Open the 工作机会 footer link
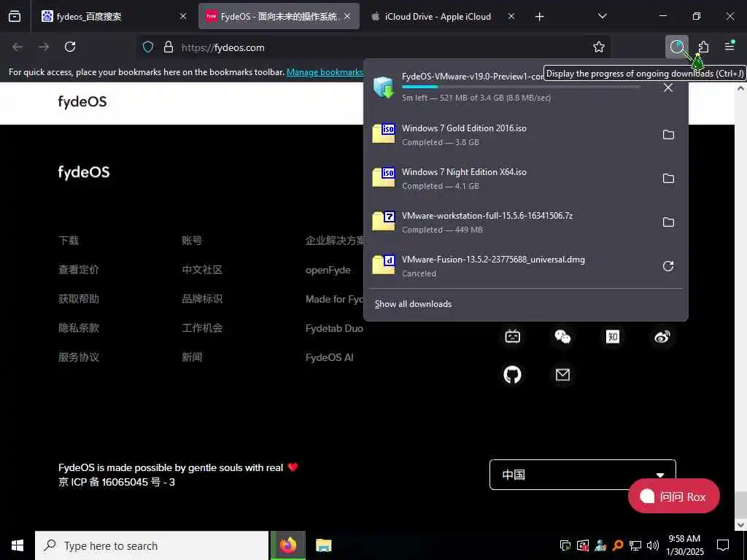Screen dimensions: 747x560 [x=202, y=327]
